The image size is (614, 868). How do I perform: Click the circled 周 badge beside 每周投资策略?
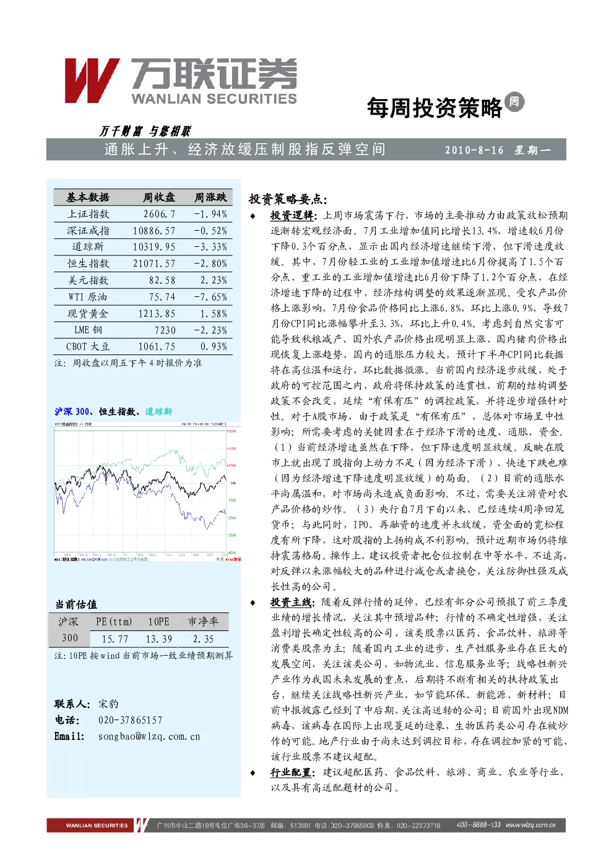(x=514, y=101)
